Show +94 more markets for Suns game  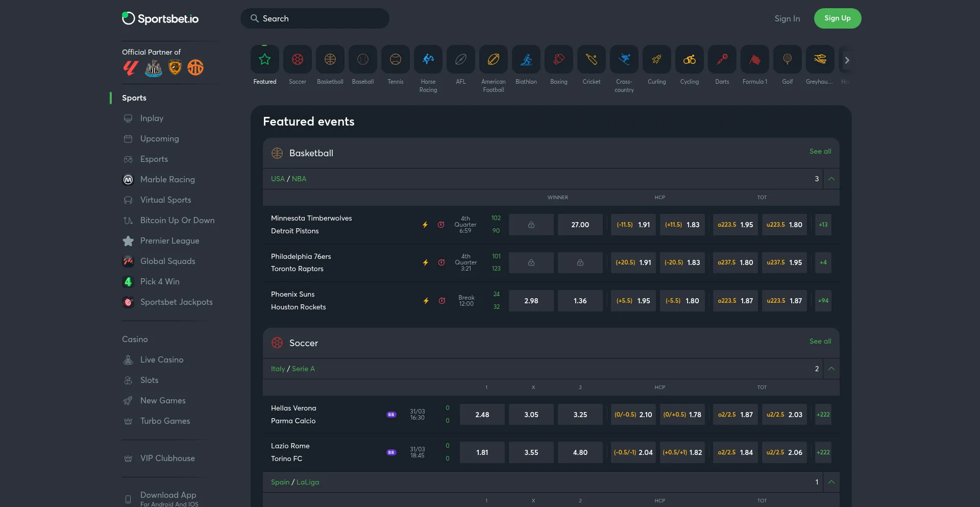823,301
